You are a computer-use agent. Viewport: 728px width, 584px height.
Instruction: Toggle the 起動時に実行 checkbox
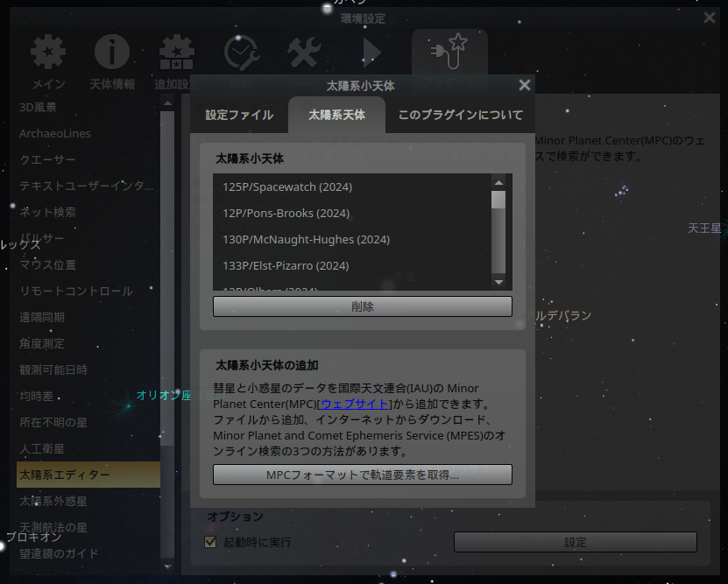pos(211,542)
